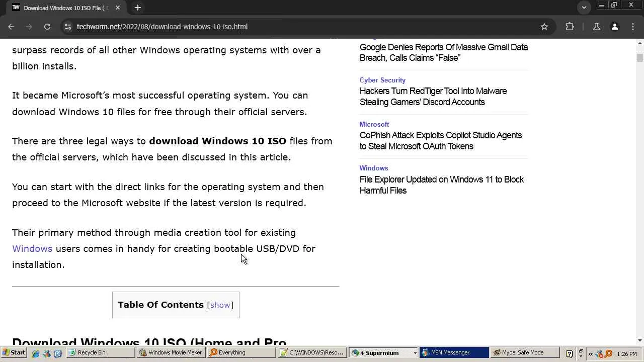Expand hidden system tray icons

[591, 353]
